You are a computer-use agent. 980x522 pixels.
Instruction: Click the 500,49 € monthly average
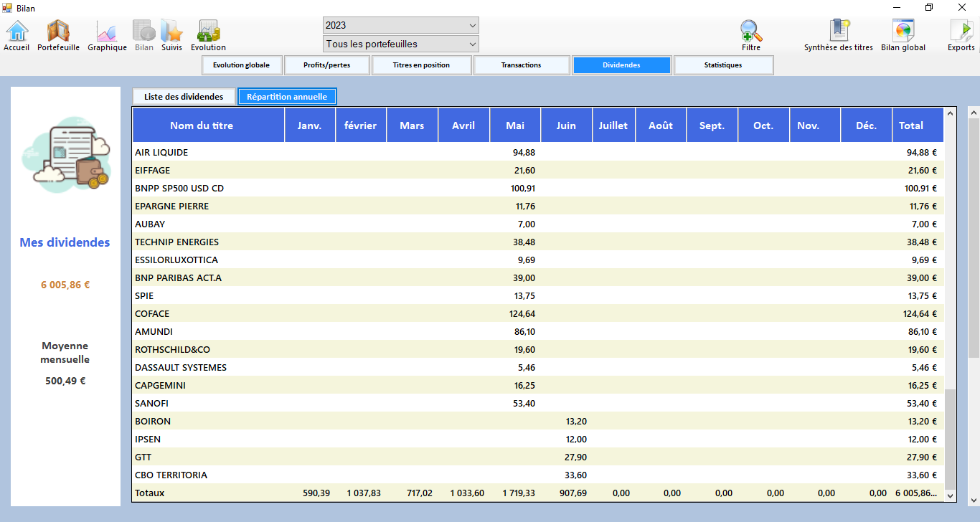(x=65, y=381)
